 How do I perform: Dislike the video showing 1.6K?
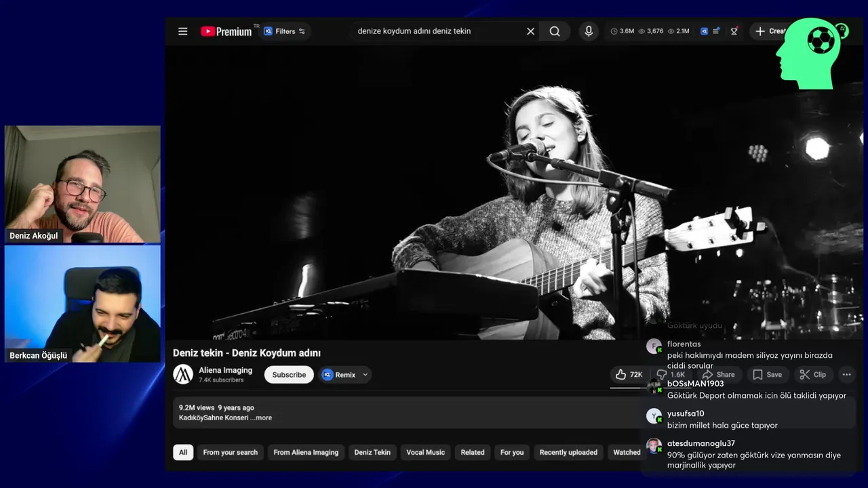pyautogui.click(x=670, y=375)
